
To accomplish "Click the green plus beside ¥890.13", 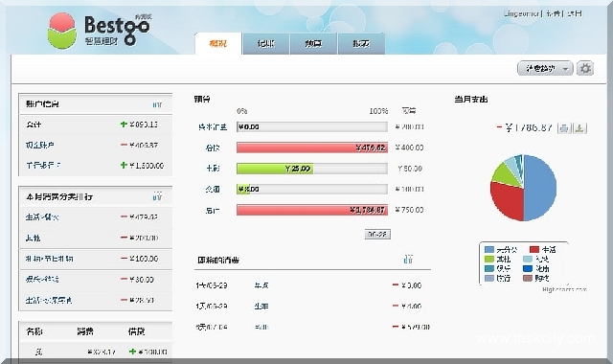I will tap(124, 124).
